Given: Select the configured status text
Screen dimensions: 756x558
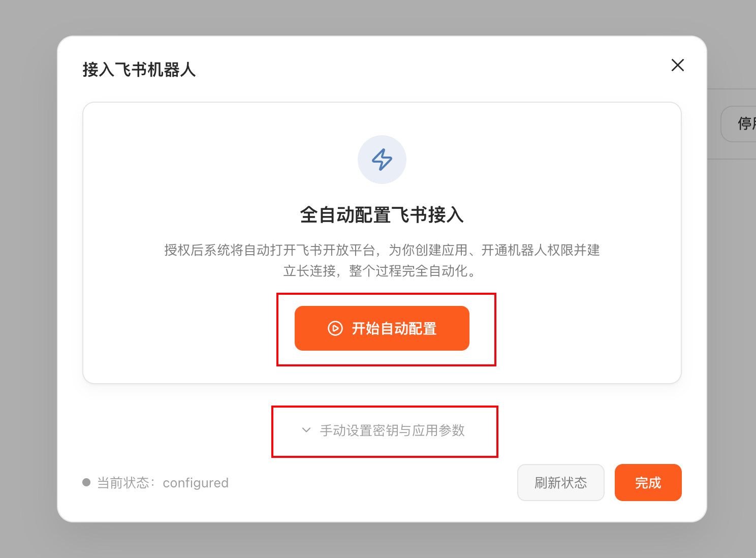Looking at the screenshot, I should [x=196, y=483].
